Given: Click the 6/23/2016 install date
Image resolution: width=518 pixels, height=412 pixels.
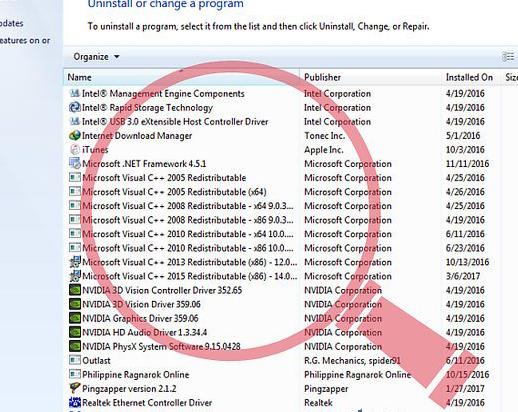Looking at the screenshot, I should click(x=465, y=248).
